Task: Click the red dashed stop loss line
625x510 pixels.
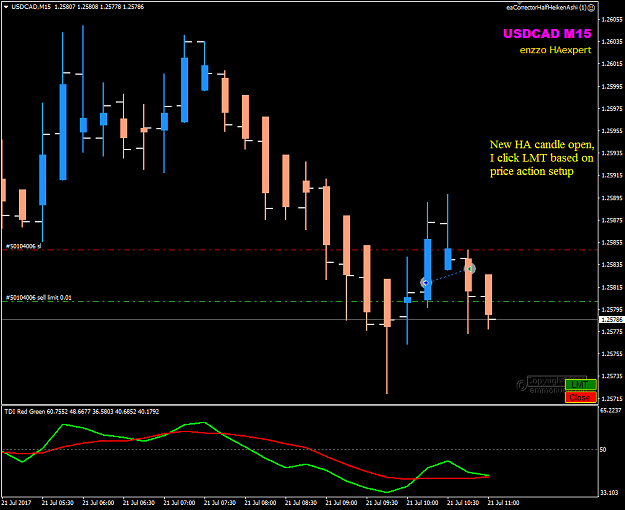Action: [x=299, y=250]
